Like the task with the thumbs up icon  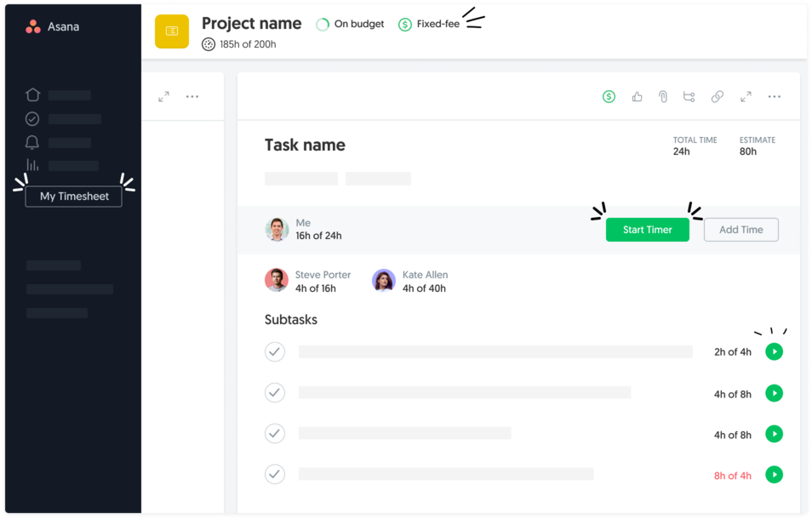636,96
